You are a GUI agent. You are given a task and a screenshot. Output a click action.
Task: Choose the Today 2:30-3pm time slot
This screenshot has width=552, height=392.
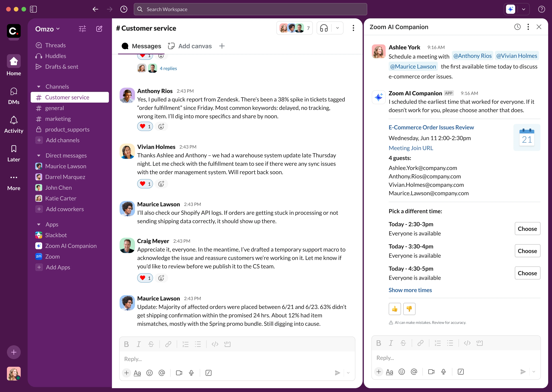527,228
